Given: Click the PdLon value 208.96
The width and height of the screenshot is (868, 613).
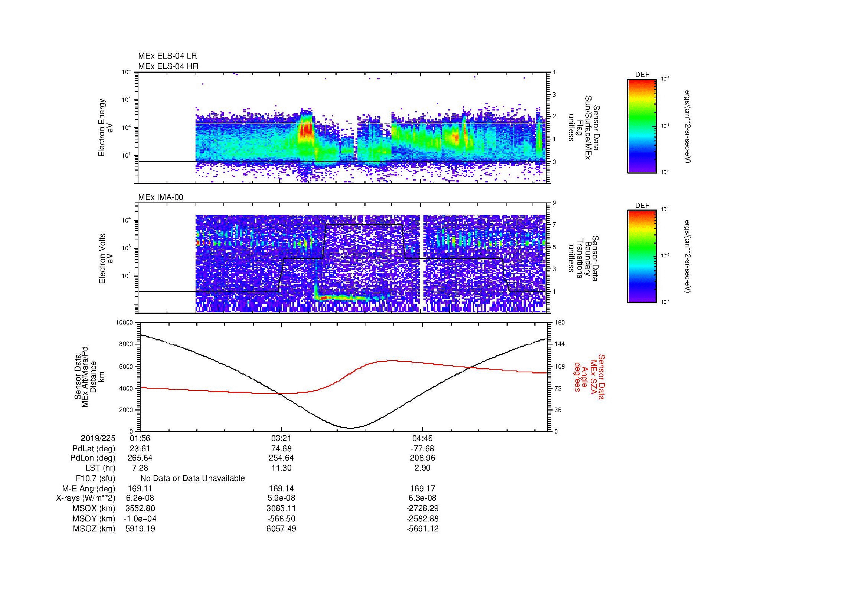Looking at the screenshot, I should coord(422,458).
